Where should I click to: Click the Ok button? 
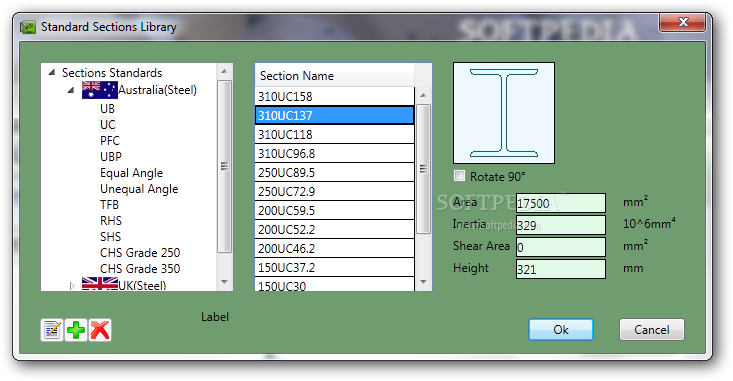[x=561, y=330]
